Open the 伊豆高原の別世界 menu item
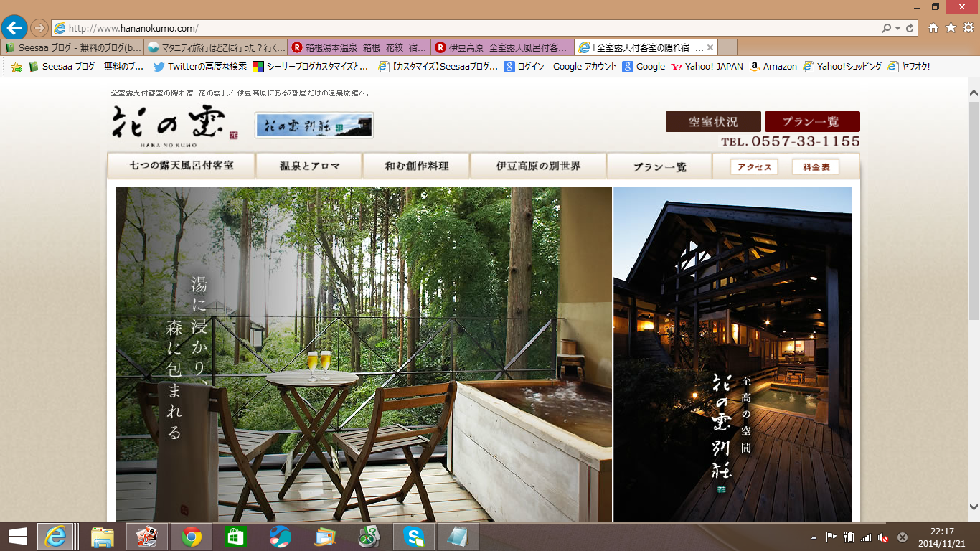The height and width of the screenshot is (551, 980). pyautogui.click(x=538, y=166)
